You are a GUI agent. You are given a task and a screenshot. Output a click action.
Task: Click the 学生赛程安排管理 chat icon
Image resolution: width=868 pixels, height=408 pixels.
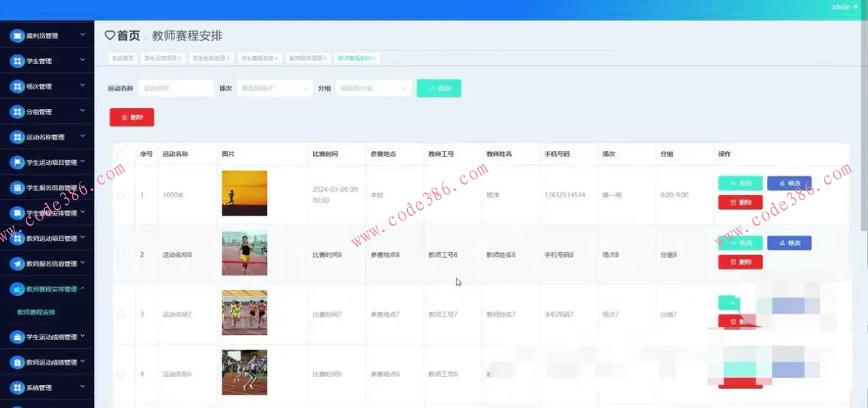click(17, 213)
